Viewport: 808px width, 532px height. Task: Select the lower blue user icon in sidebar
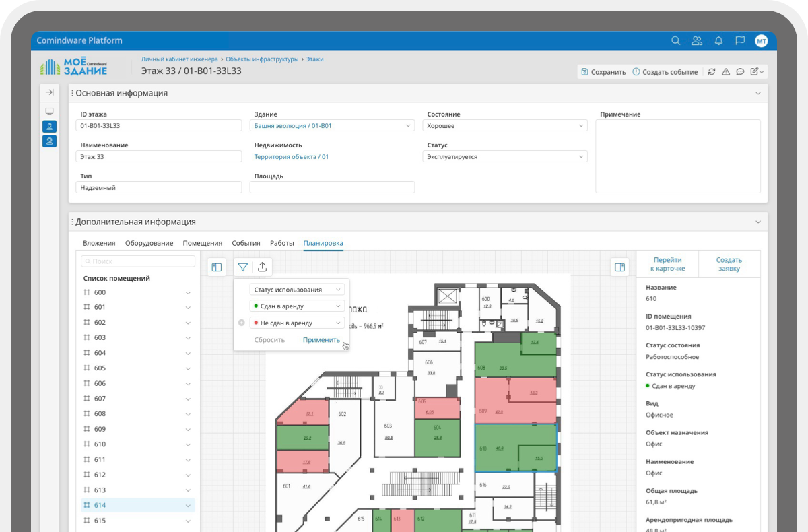(x=49, y=141)
